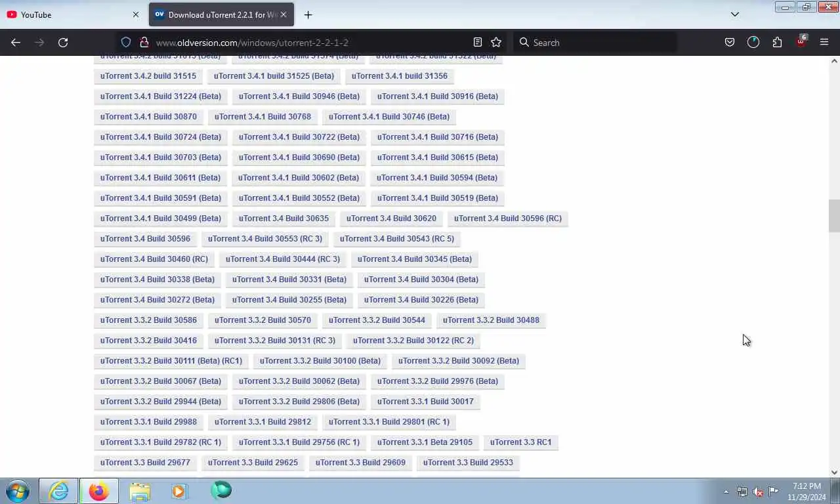840x504 pixels.
Task: Open uTorrent 3.3.2 Build 30111 (Beta) (RC1)
Action: point(171,361)
